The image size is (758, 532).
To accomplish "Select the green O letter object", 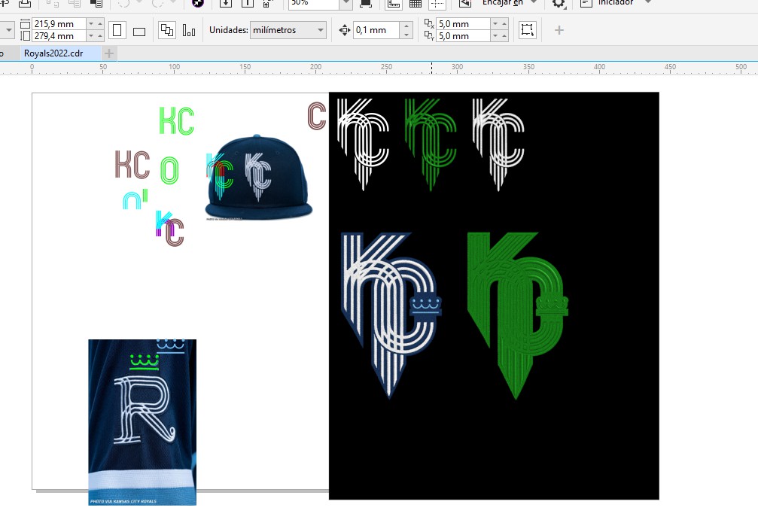I will click(x=169, y=171).
